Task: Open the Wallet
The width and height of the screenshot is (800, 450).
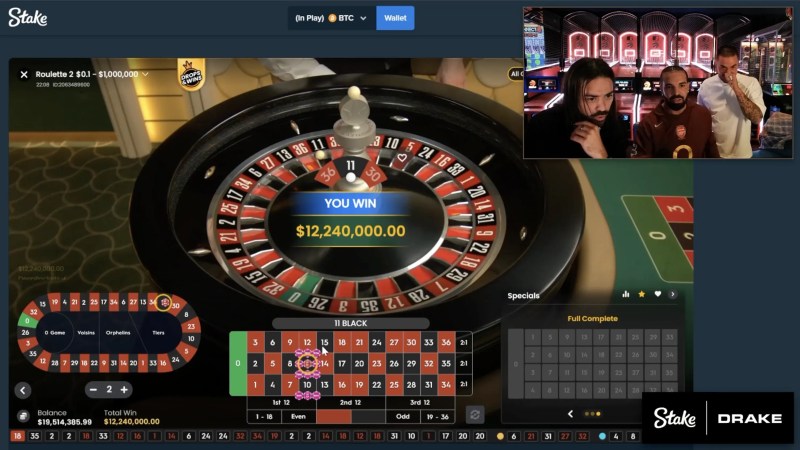Action: (x=395, y=18)
